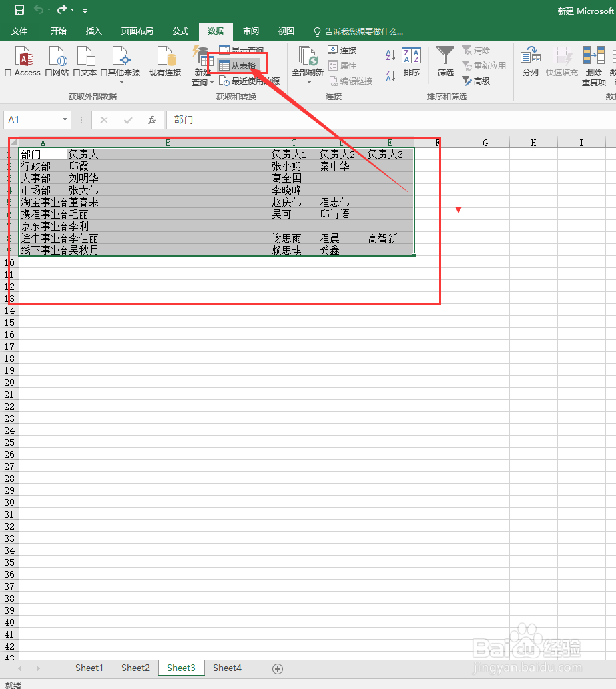Click 删除重复项 remove duplicates
Image resolution: width=616 pixels, height=689 pixels.
(594, 66)
